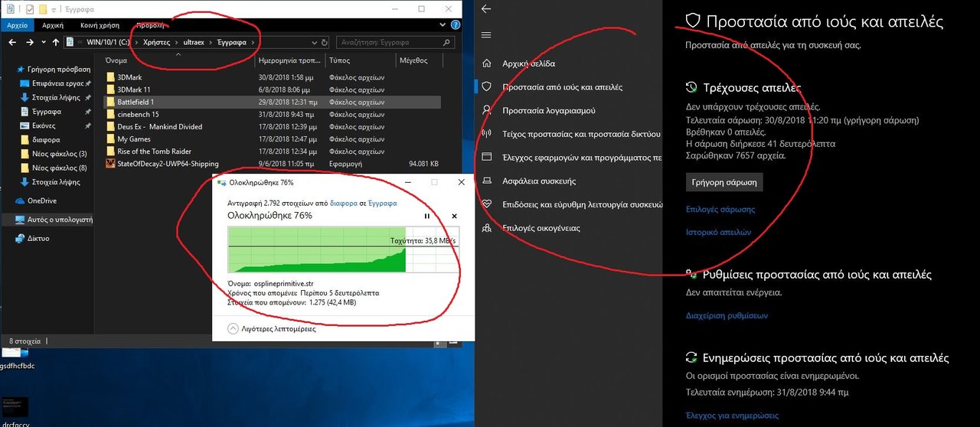Click Χρήστες in the address breadcrumb
Screen dimensions: 980x427
(158, 42)
